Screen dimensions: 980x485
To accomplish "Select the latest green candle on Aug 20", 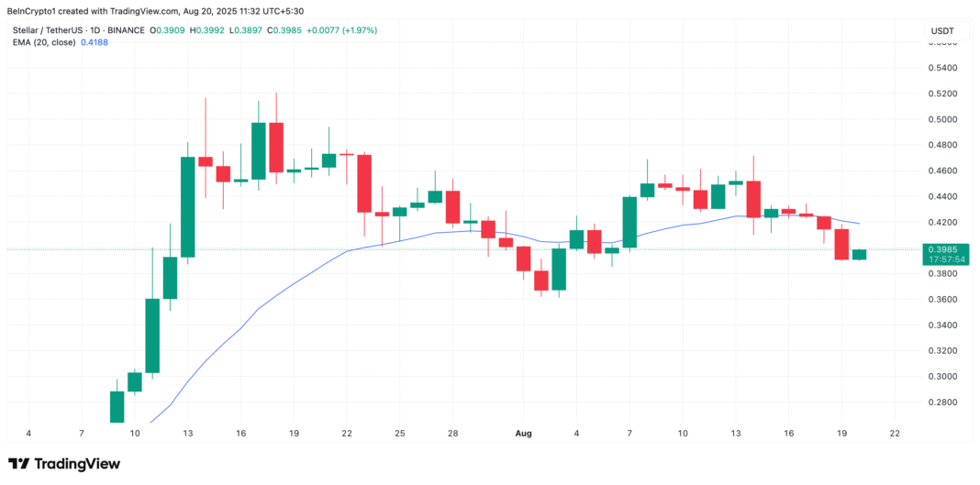I will pos(860,254).
